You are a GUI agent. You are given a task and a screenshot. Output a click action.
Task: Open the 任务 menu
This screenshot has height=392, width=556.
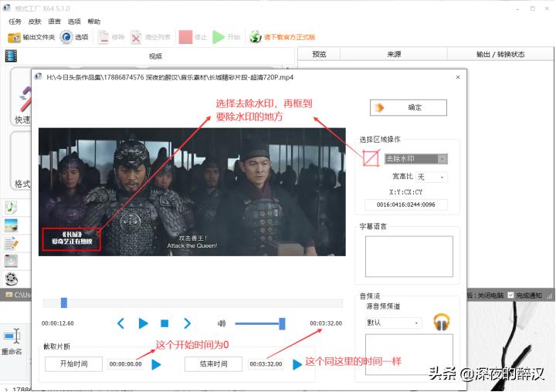(x=15, y=22)
